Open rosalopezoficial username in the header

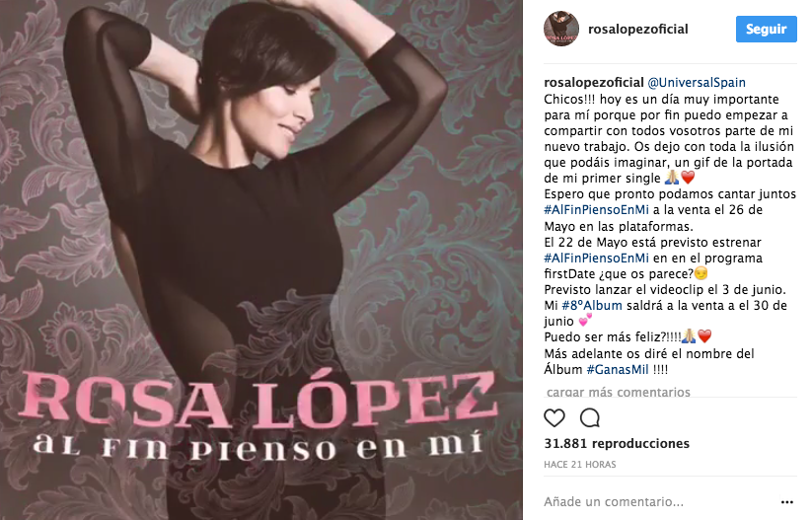(638, 29)
